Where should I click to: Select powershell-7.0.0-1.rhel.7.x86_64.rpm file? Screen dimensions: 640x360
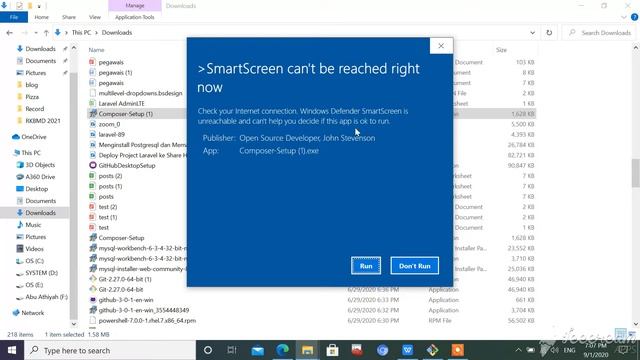click(x=147, y=321)
